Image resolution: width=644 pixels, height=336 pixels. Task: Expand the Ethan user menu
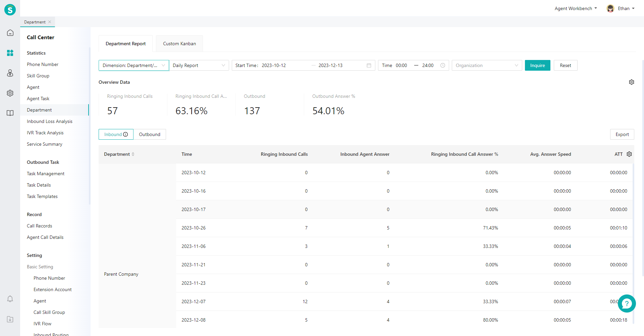pos(626,8)
